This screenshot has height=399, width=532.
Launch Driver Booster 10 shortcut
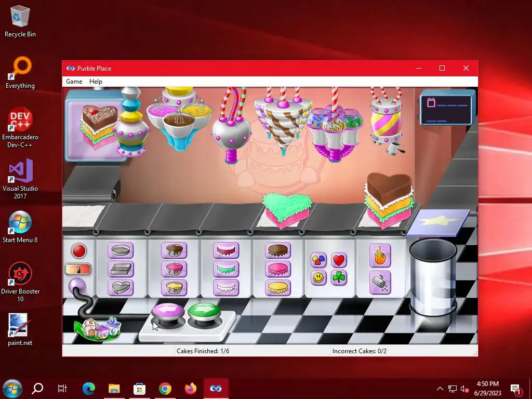pyautogui.click(x=20, y=282)
